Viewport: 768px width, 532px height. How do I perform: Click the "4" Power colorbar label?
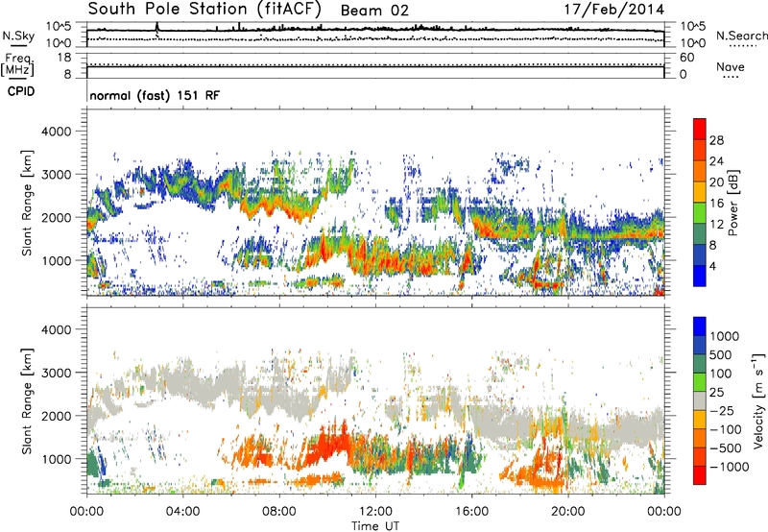pyautogui.click(x=713, y=267)
